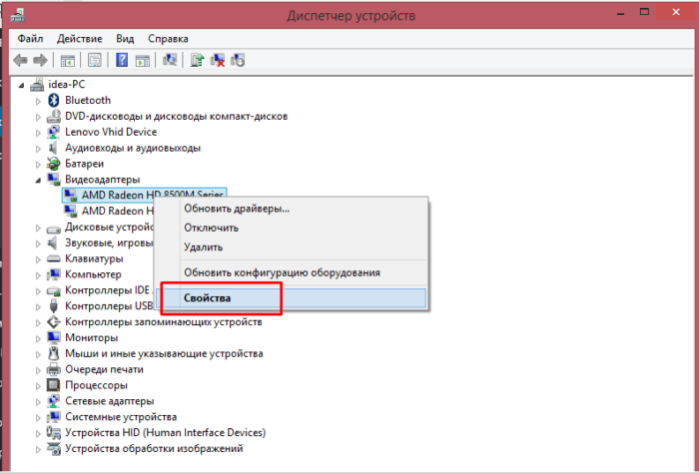Select the Компьютер label
Screen dimensions: 699x474
click(93, 274)
